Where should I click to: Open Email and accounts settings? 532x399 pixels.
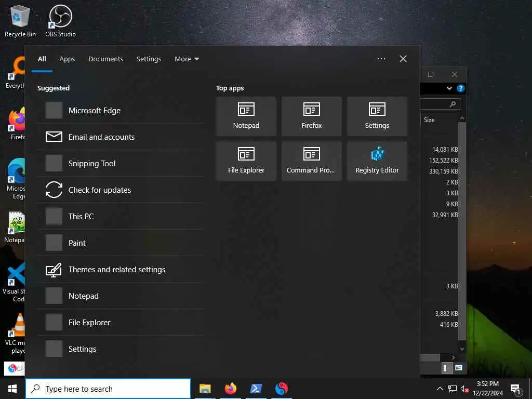click(121, 137)
